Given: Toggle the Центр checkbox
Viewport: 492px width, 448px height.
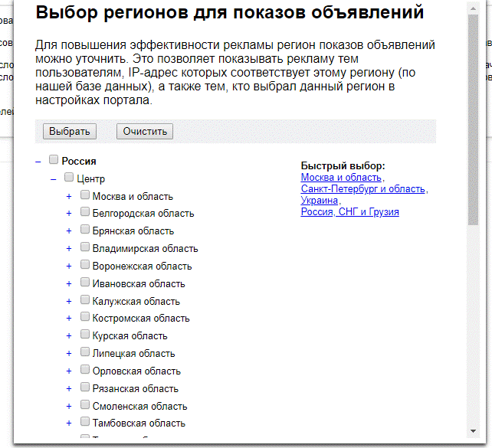Looking at the screenshot, I should 69,178.
